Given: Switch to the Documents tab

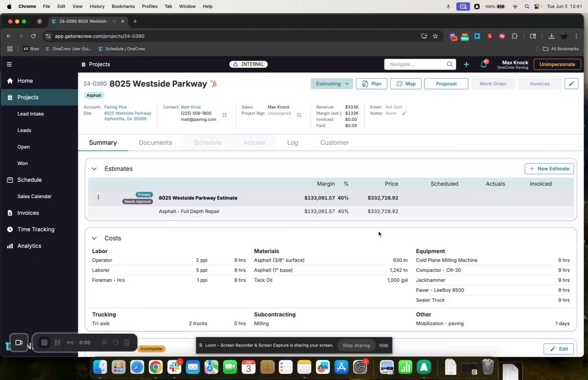Looking at the screenshot, I should click(155, 142).
